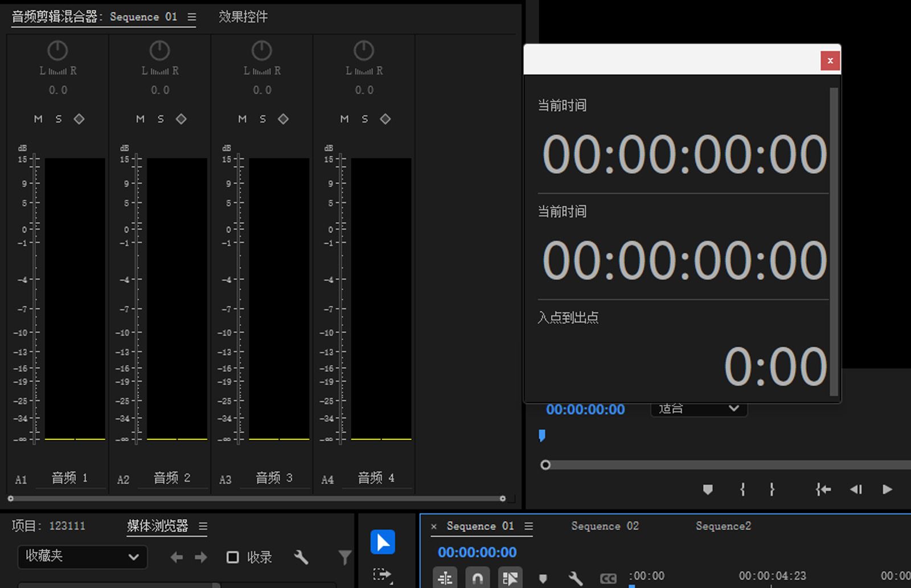
Task: Click the pan knob of track A3
Action: coord(262,51)
